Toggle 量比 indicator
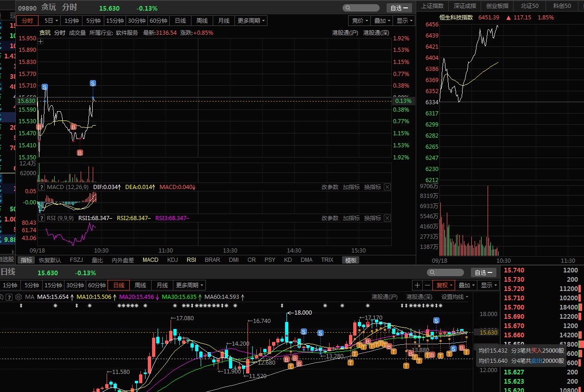This screenshot has width=584, height=392. [97, 260]
